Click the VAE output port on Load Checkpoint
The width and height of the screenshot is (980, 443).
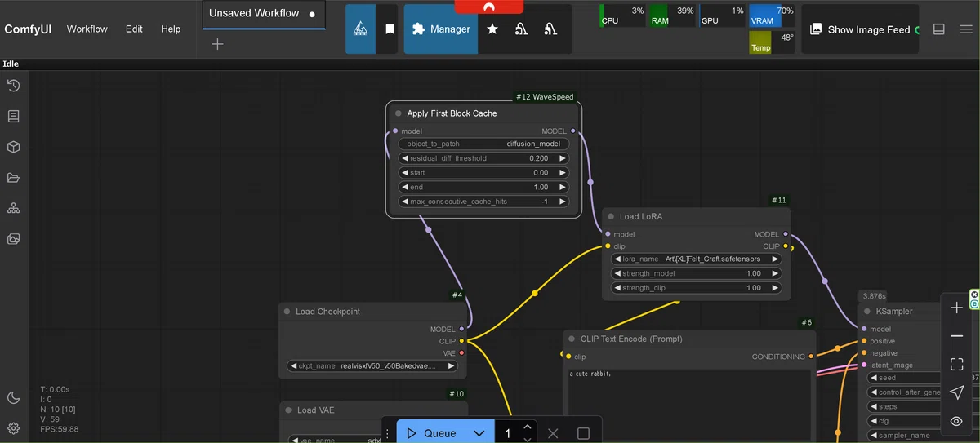(461, 353)
